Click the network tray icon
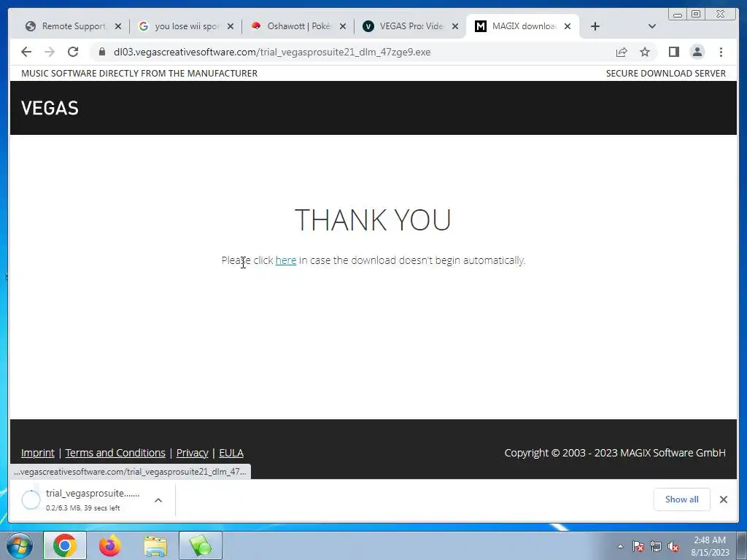The width and height of the screenshot is (747, 560). coord(656,547)
